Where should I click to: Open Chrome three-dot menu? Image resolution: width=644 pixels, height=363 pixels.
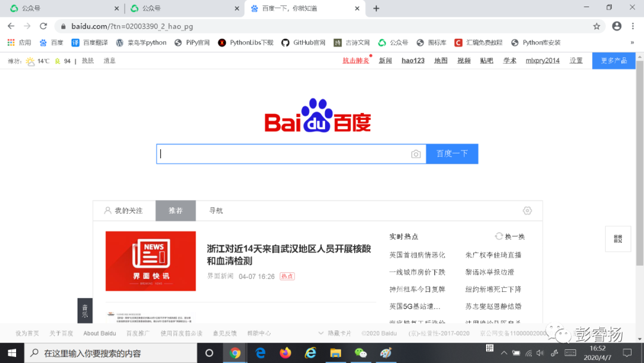(633, 26)
